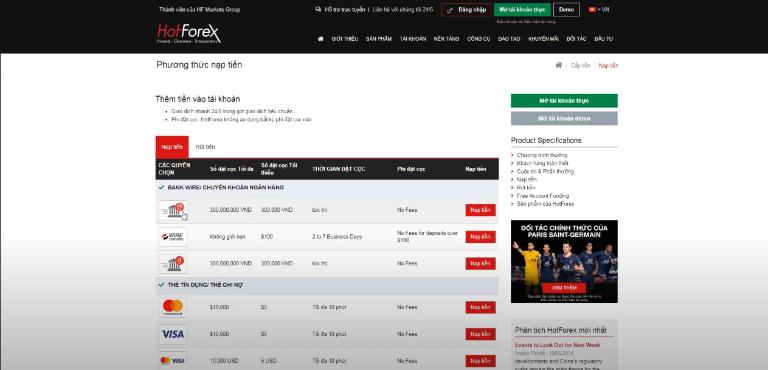Image resolution: width=768 pixels, height=370 pixels.
Task: Open the Chương trình thưởng sidebar link
Action: tap(542, 155)
